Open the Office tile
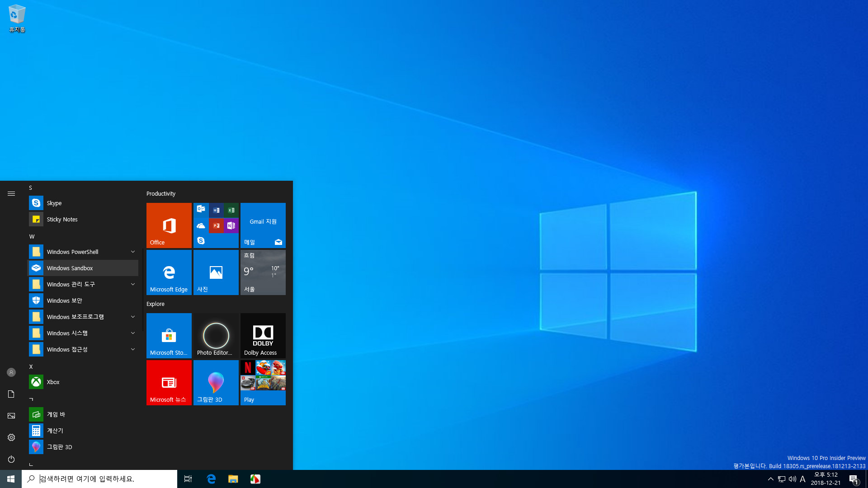The width and height of the screenshot is (868, 488). [169, 225]
